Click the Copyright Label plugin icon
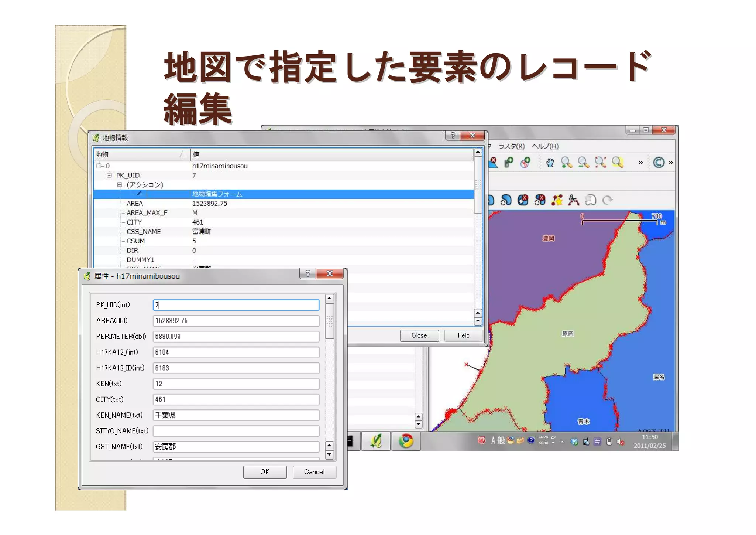Viewport: 756px width, 535px height. 659,163
